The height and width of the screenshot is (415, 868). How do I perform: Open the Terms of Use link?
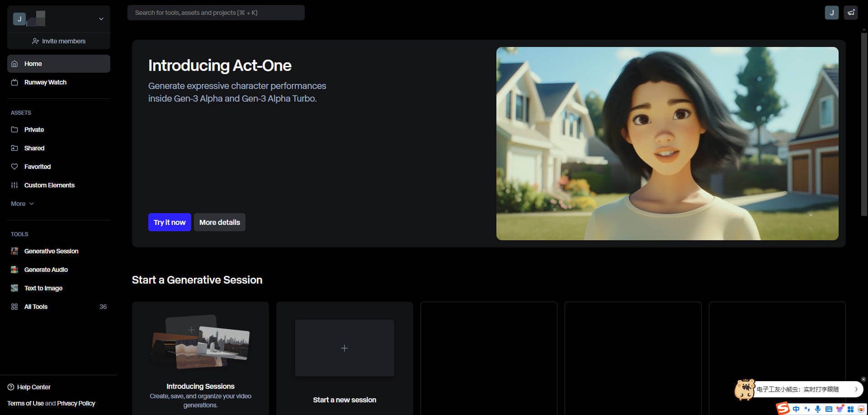[x=25, y=403]
